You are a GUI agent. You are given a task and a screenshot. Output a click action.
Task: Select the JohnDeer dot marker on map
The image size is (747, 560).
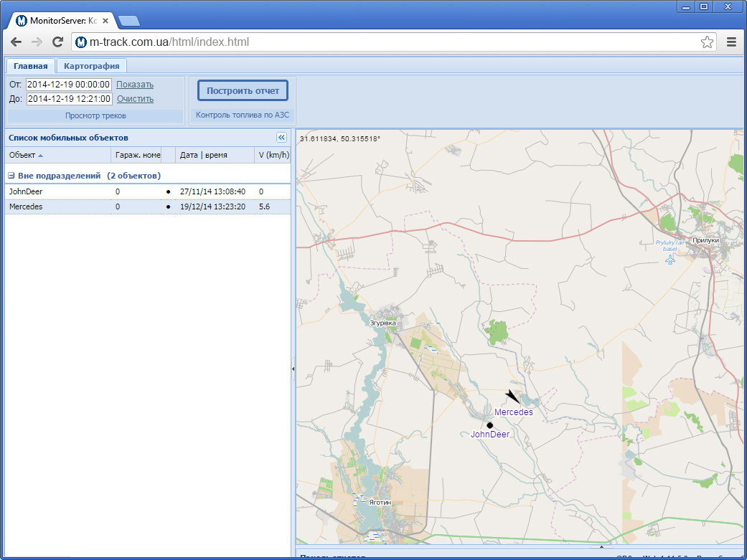pyautogui.click(x=489, y=424)
